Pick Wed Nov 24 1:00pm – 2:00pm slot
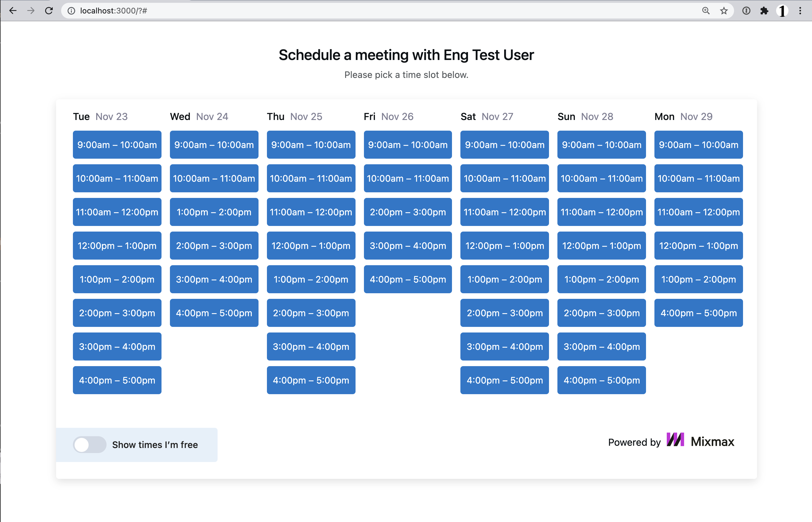812x522 pixels. coord(214,212)
